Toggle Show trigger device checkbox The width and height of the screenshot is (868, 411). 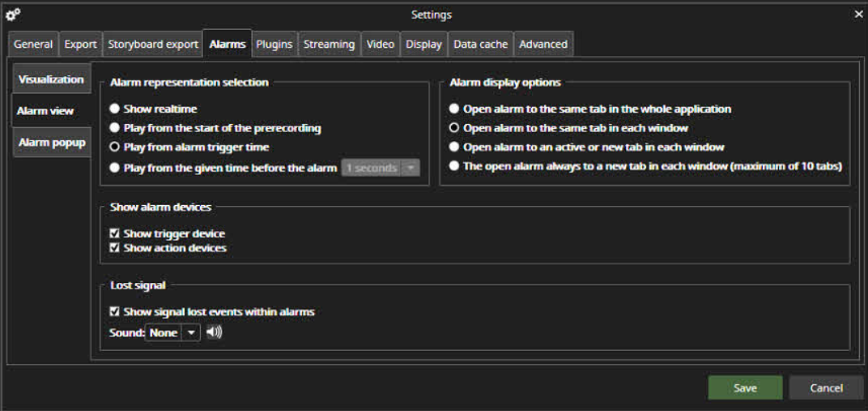[x=115, y=233]
